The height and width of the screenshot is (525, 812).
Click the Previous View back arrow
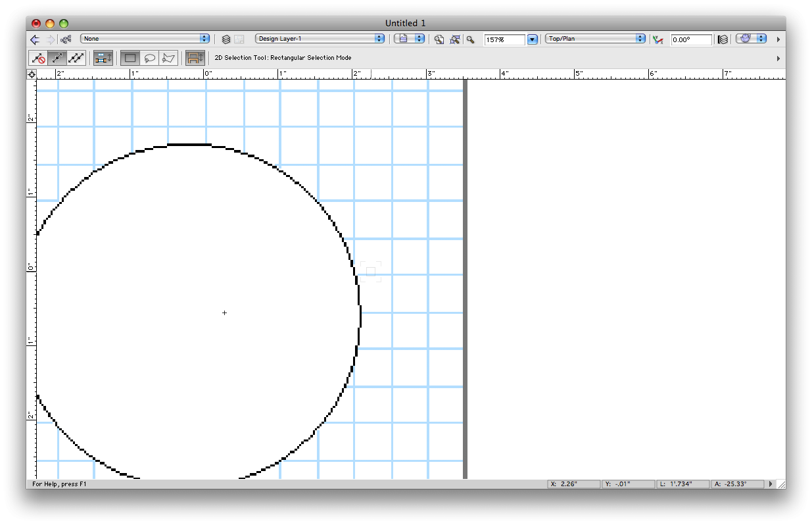[x=35, y=39]
